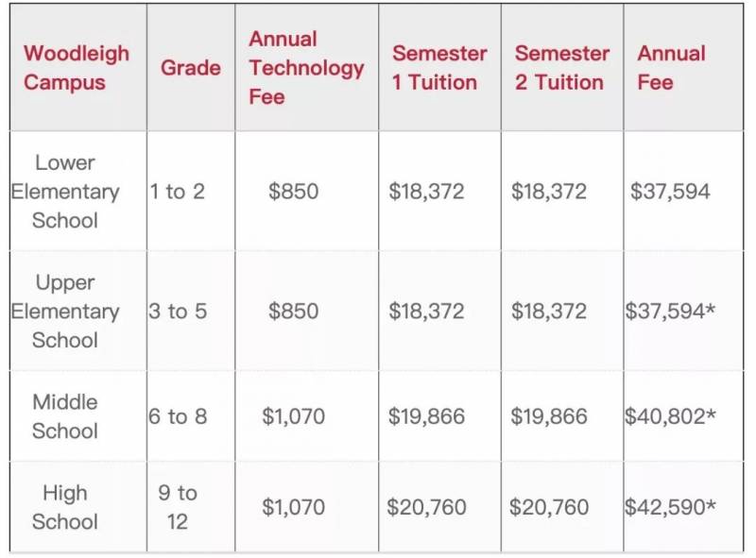Image resolution: width=756 pixels, height=558 pixels.
Task: Select Middle School's Semester 2 tuition $19,866
Action: (549, 416)
